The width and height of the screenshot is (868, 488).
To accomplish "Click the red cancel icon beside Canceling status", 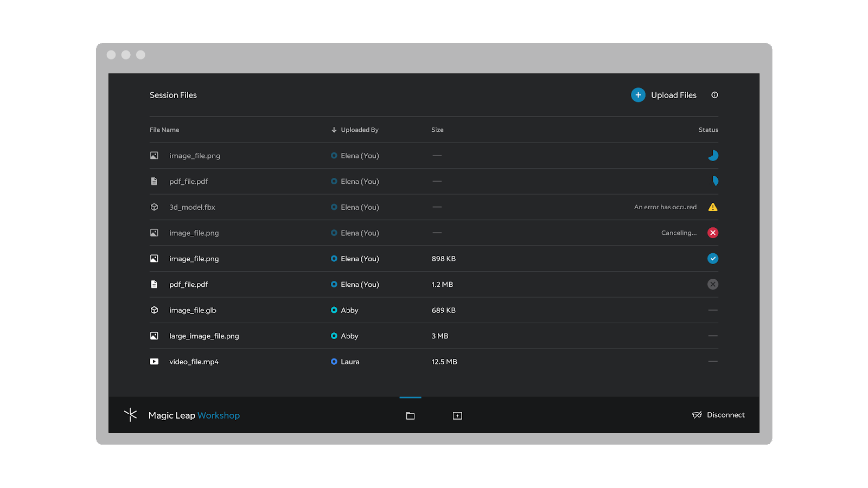I will [713, 233].
